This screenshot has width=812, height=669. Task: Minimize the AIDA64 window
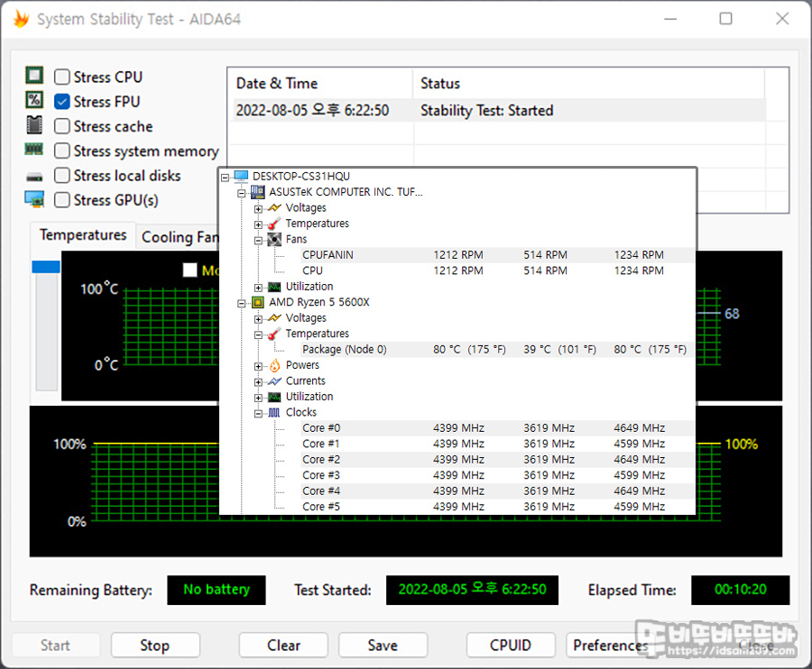coord(670,19)
